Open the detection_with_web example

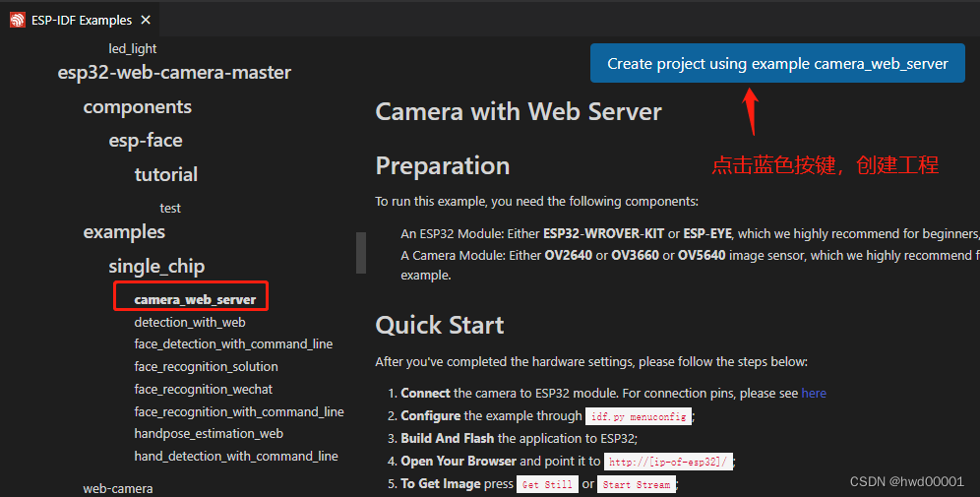(190, 323)
